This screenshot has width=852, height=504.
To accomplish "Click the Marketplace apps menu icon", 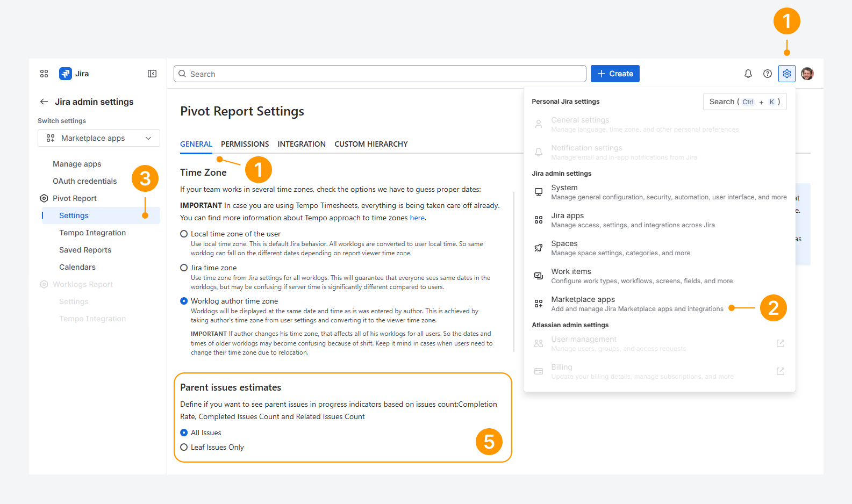I will (x=539, y=304).
